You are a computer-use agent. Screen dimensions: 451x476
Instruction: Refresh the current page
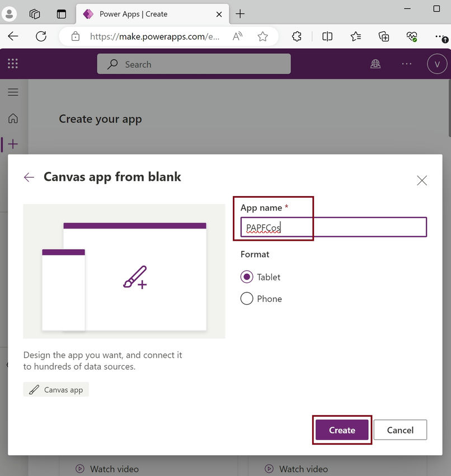41,36
